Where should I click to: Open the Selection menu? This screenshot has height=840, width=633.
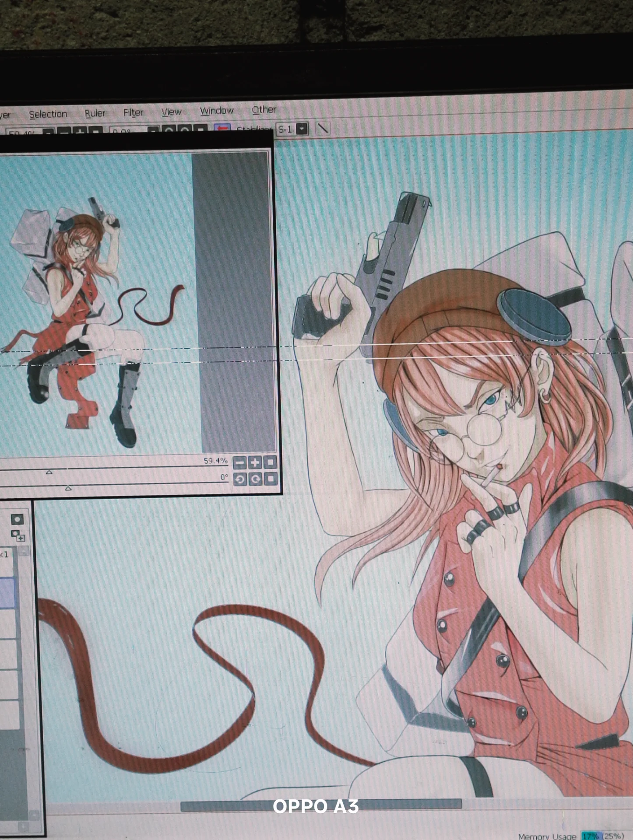[48, 114]
